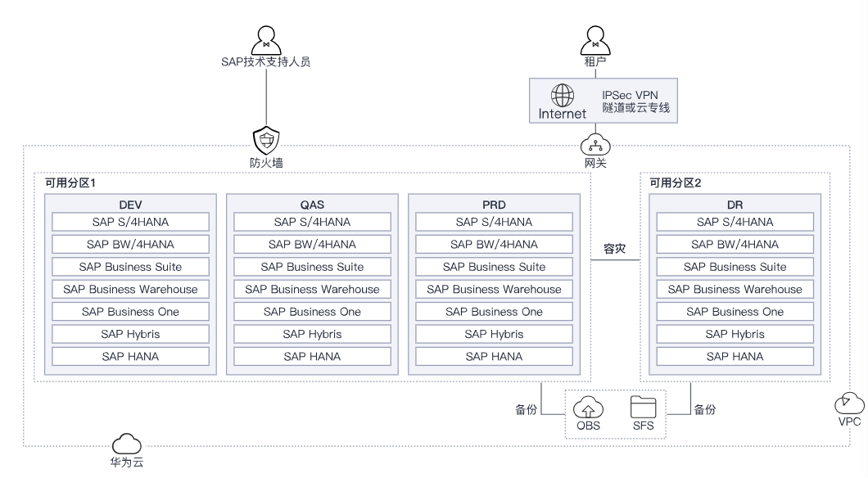Screen dimensions: 868x478
Task: Select the OBS cloud upload icon
Action: 588,408
